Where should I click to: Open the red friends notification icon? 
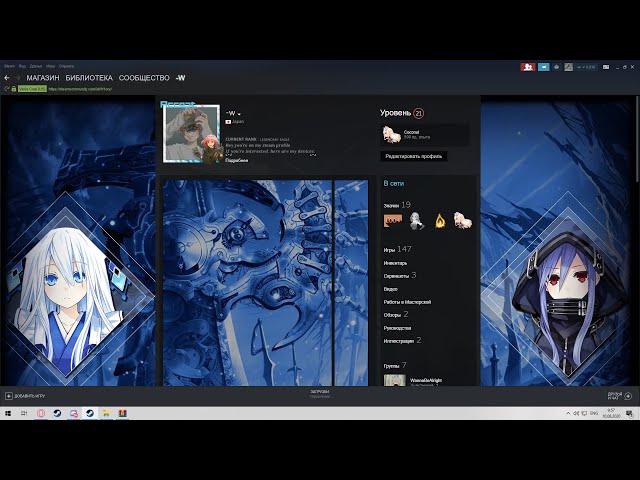528,67
